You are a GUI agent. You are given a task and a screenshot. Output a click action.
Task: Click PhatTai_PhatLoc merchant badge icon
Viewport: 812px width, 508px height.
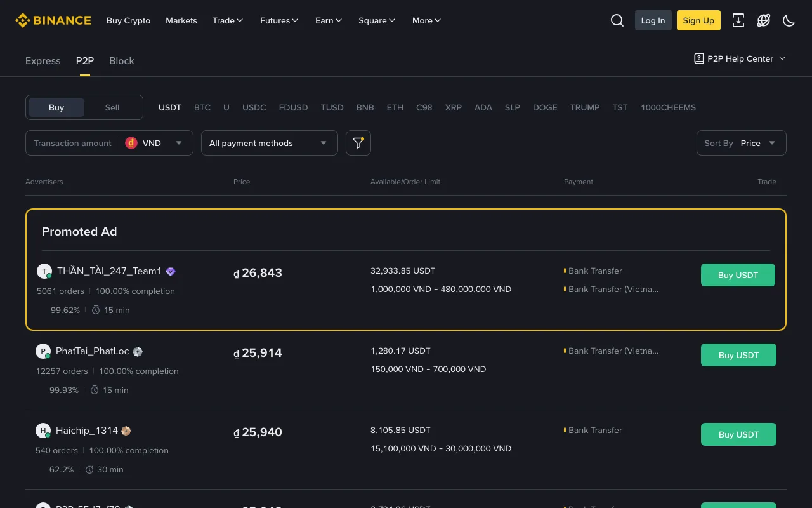[x=138, y=351]
